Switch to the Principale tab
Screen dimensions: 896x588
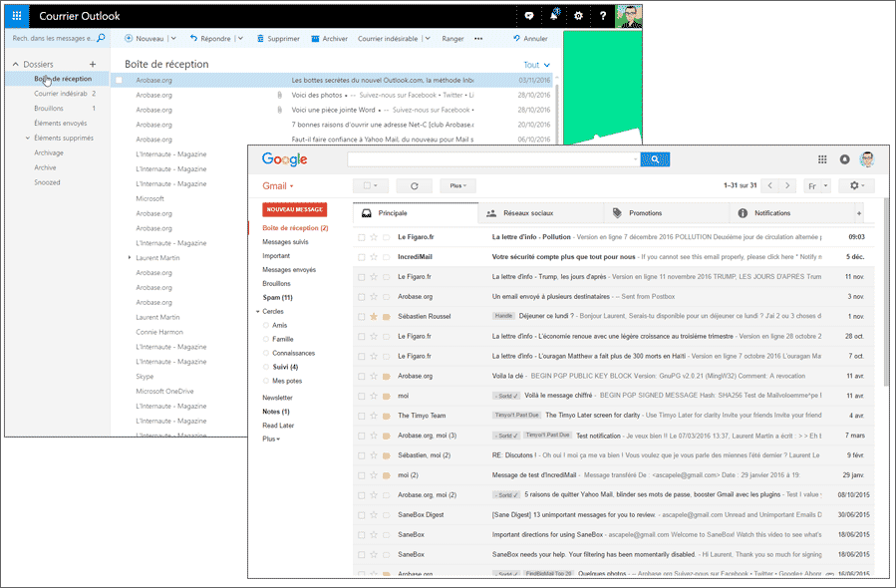point(416,213)
